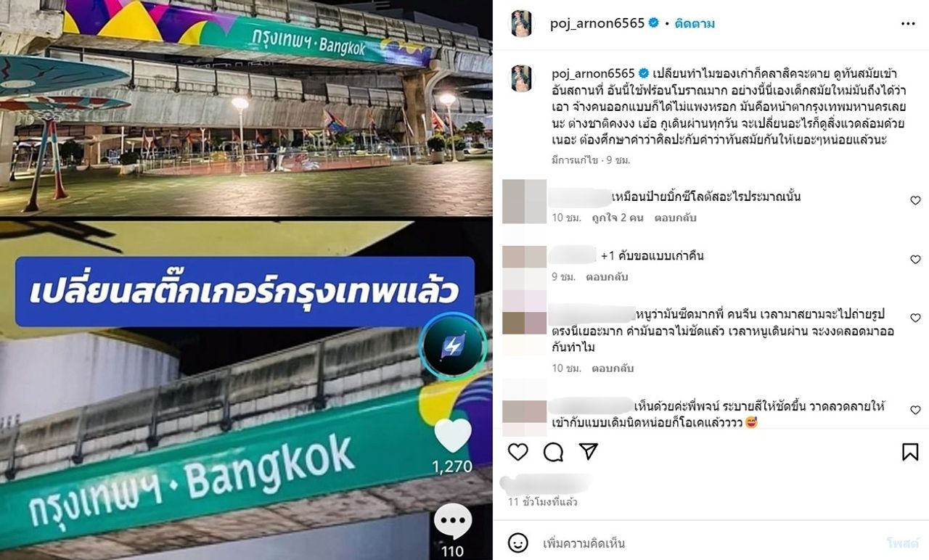Like the post with the heart icon
Viewport: 929px width, 560px height.
517,452
